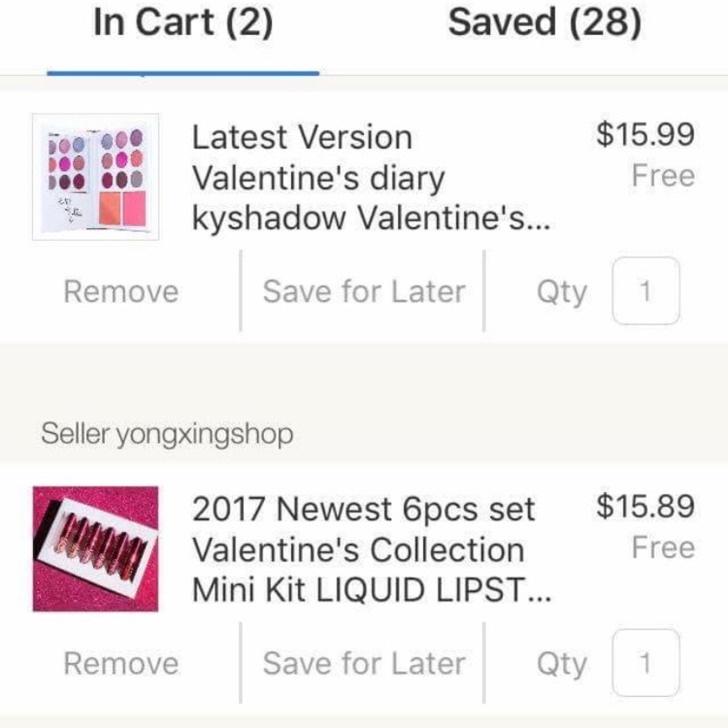
Task: Check the $15.89 lipstick set price
Action: point(646,507)
